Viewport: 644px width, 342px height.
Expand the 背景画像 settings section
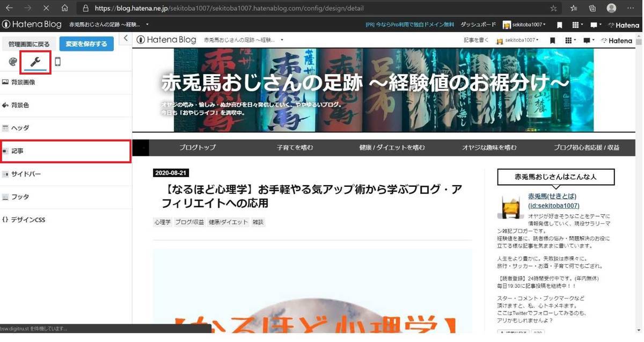(x=66, y=83)
